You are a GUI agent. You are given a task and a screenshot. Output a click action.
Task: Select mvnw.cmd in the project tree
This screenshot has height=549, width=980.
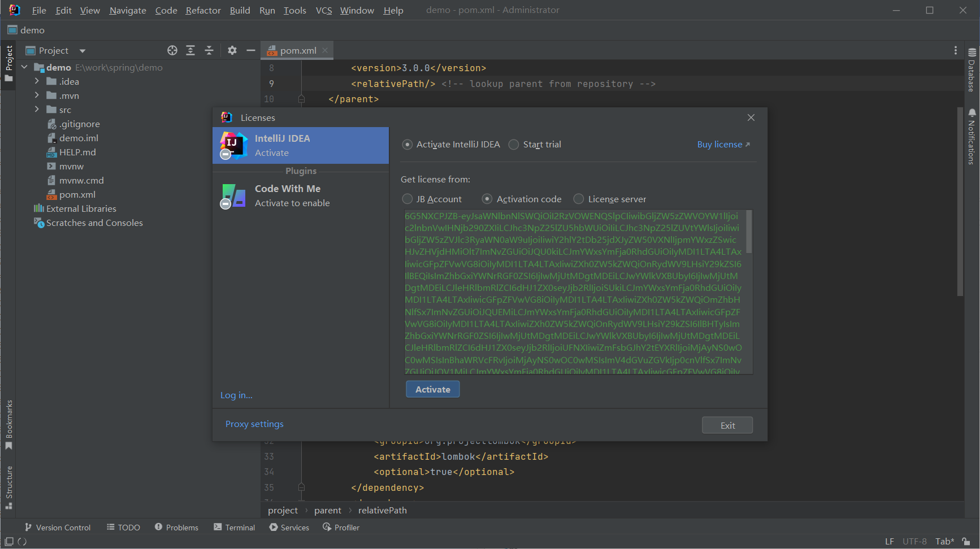pos(81,180)
